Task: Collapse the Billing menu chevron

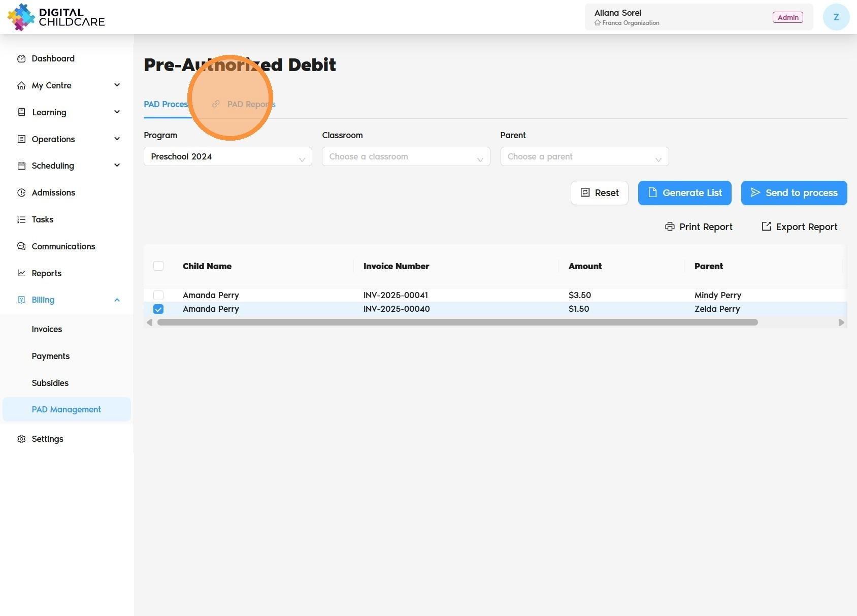Action: click(x=117, y=300)
